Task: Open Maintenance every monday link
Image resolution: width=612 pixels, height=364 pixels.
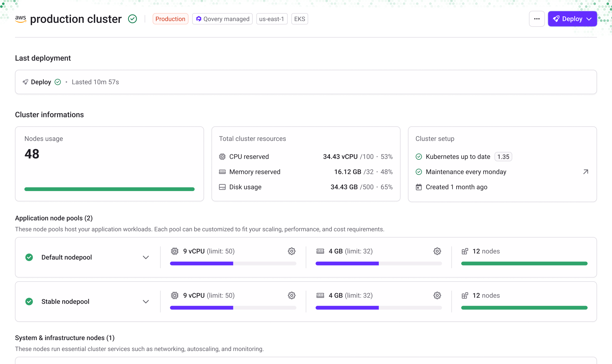Action: pos(466,172)
